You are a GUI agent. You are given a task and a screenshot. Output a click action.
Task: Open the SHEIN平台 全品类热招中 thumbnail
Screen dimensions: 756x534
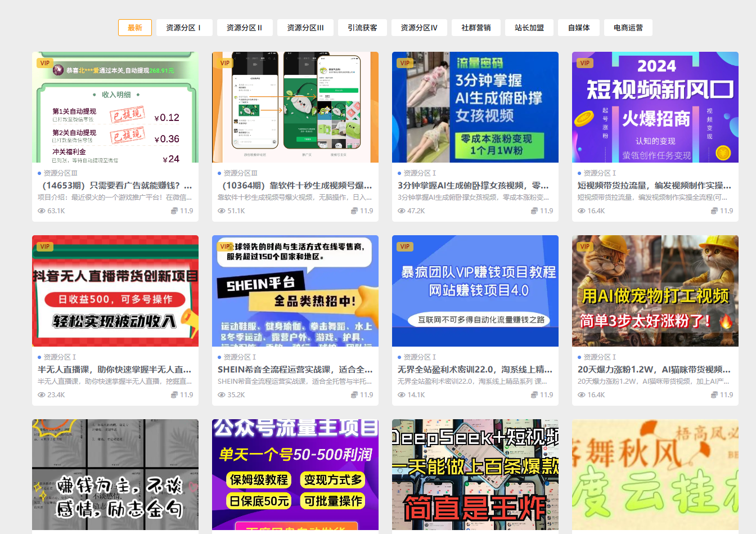(295, 291)
